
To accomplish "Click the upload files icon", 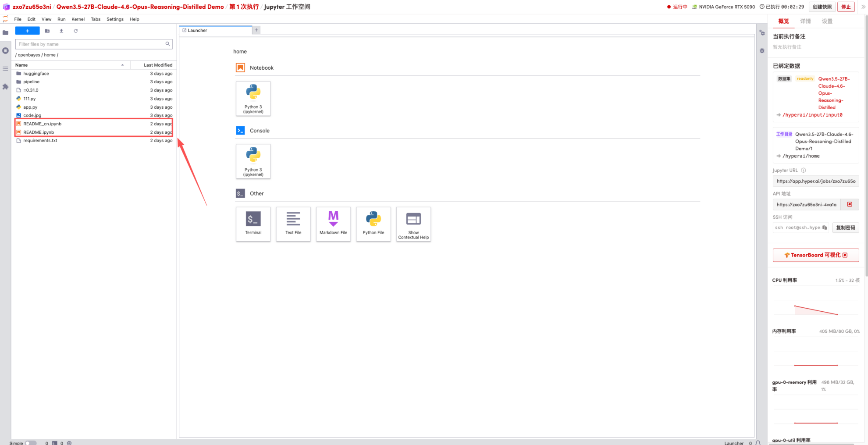I will point(61,31).
